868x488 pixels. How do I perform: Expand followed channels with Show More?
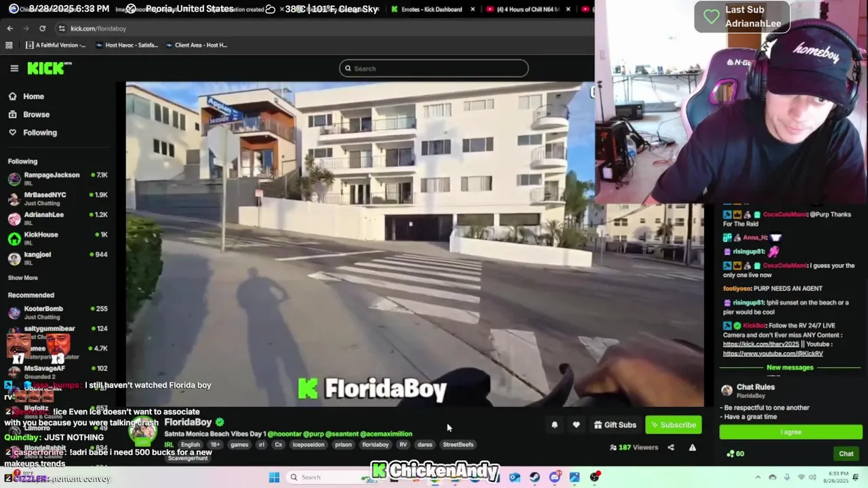pyautogui.click(x=22, y=278)
